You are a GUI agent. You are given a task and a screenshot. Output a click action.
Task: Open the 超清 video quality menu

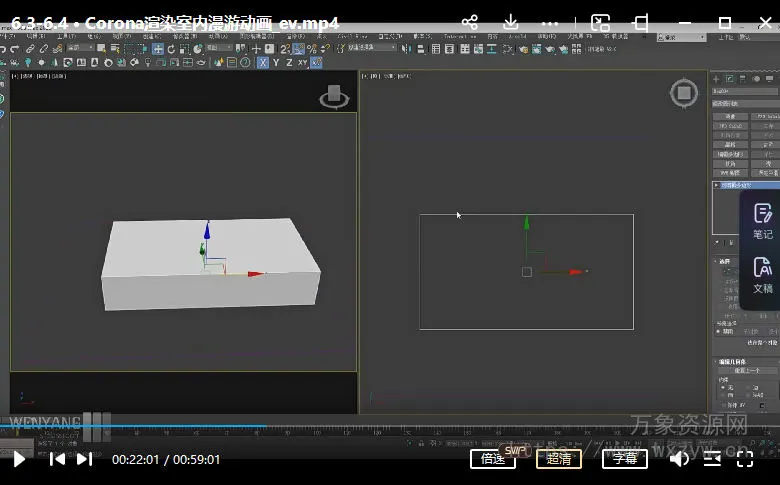point(559,459)
